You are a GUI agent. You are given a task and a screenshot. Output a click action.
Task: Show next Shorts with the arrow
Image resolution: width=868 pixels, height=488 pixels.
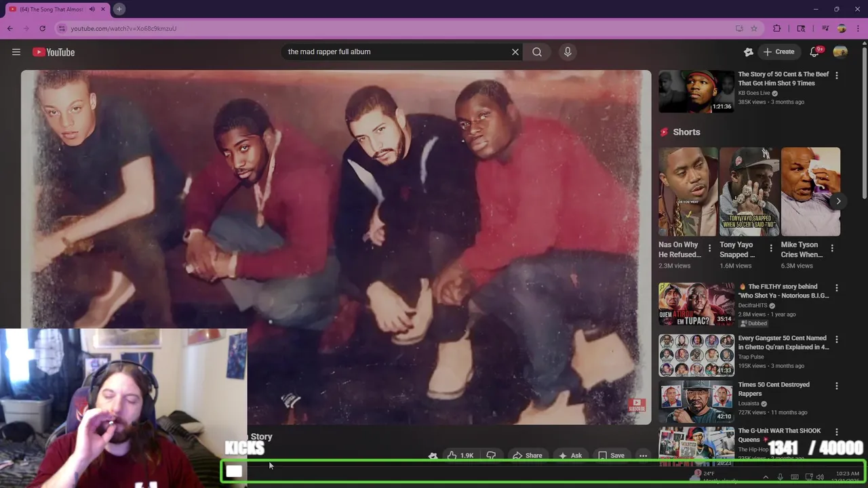(x=838, y=201)
